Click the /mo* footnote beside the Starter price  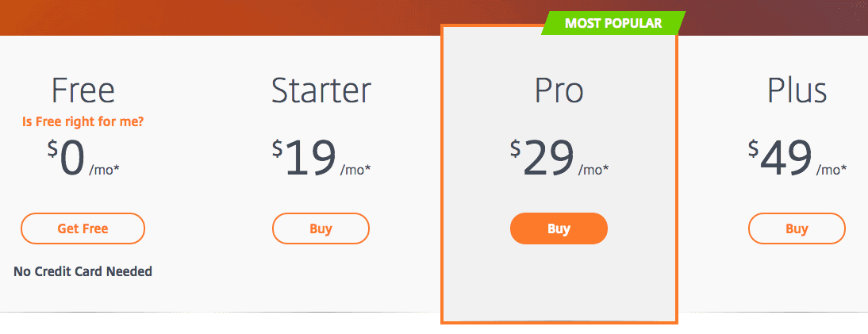click(356, 170)
